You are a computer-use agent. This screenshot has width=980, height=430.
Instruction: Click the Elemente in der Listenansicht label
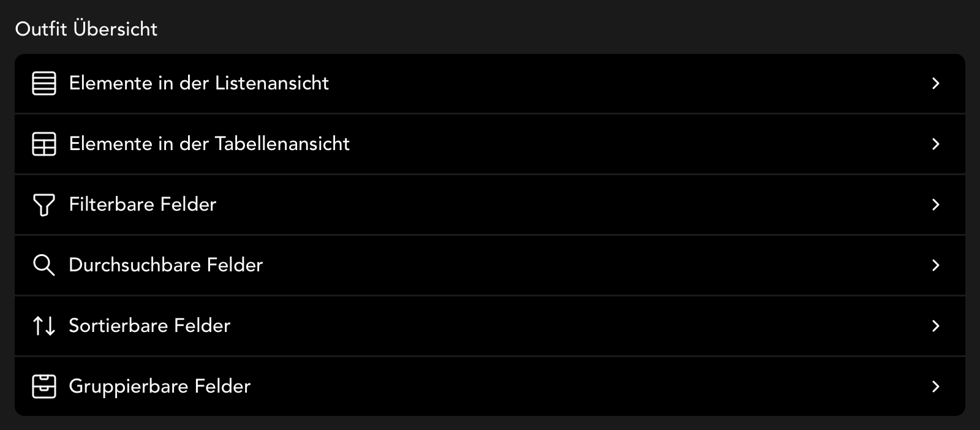pos(199,83)
